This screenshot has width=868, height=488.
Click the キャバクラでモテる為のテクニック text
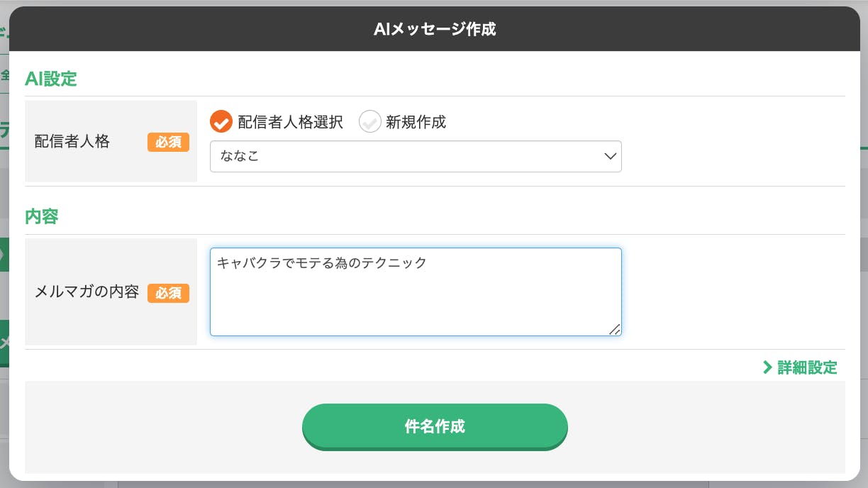[322, 263]
